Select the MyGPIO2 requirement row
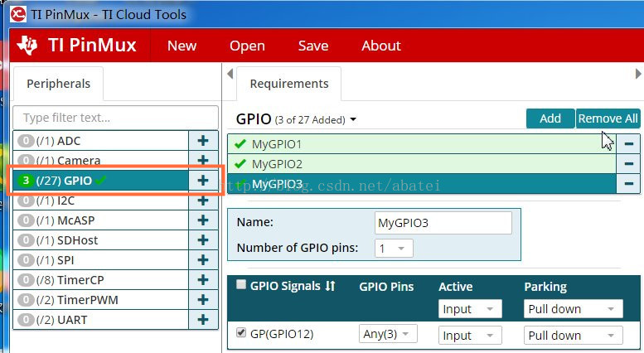Screen dimensions: 644x353 422,164
